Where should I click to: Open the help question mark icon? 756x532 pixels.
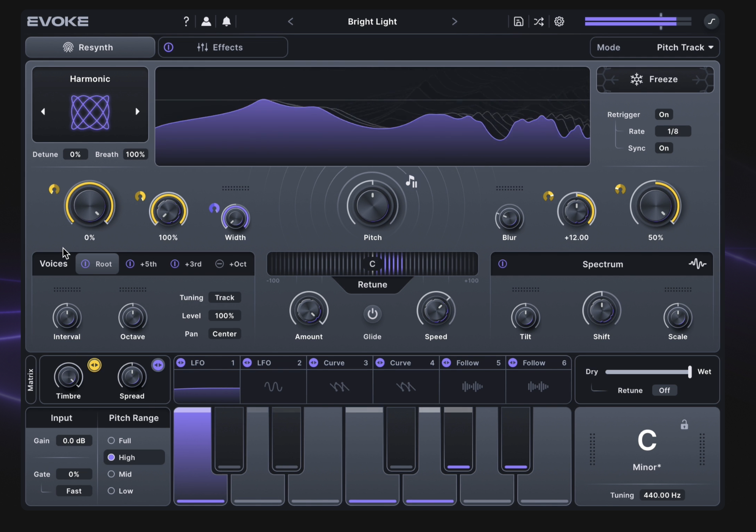[x=186, y=21]
